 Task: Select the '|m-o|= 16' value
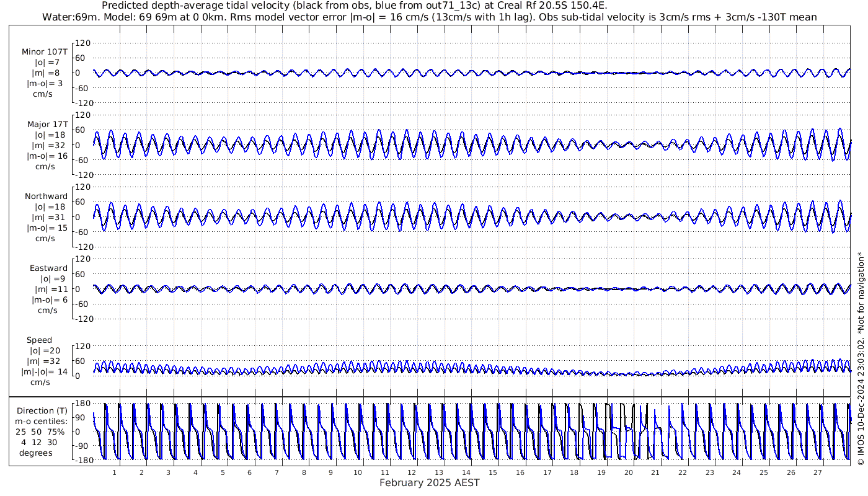point(47,156)
